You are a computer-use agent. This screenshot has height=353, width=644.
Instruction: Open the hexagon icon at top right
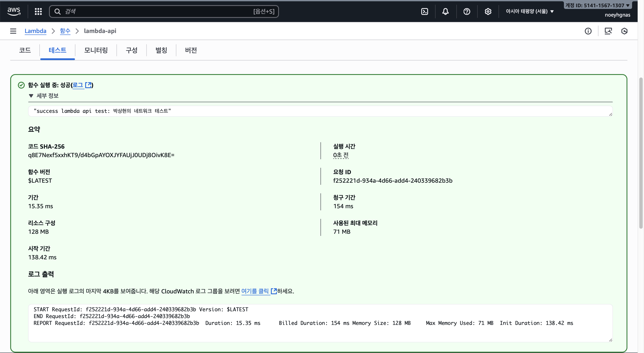[x=624, y=31]
